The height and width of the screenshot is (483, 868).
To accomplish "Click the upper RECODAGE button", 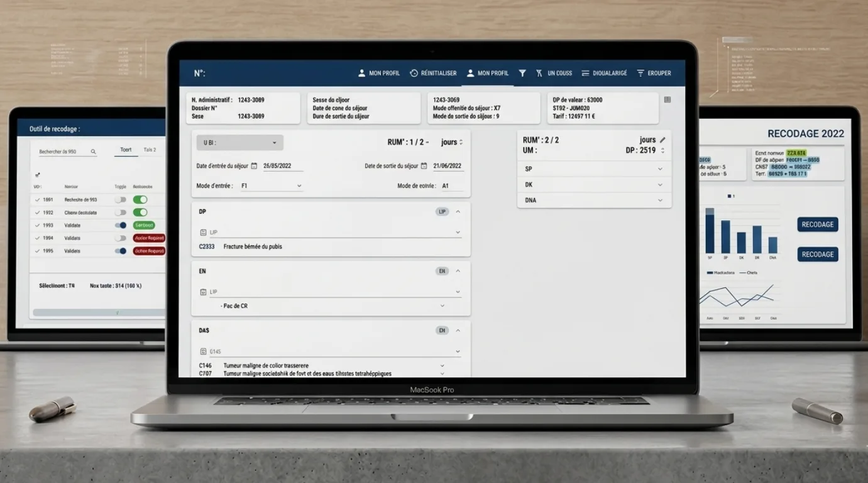I will click(x=817, y=225).
